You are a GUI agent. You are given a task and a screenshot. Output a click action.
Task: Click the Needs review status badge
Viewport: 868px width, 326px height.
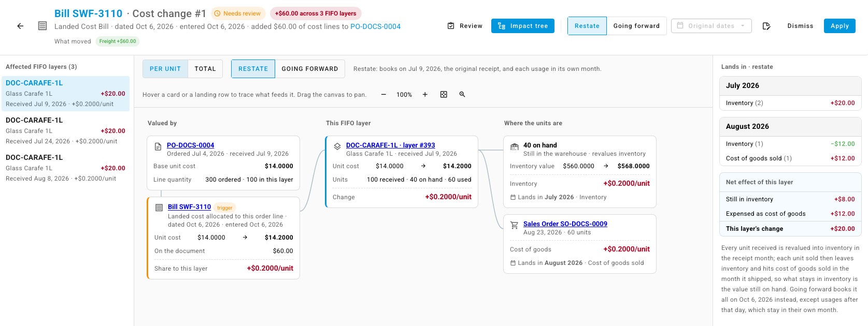click(237, 13)
